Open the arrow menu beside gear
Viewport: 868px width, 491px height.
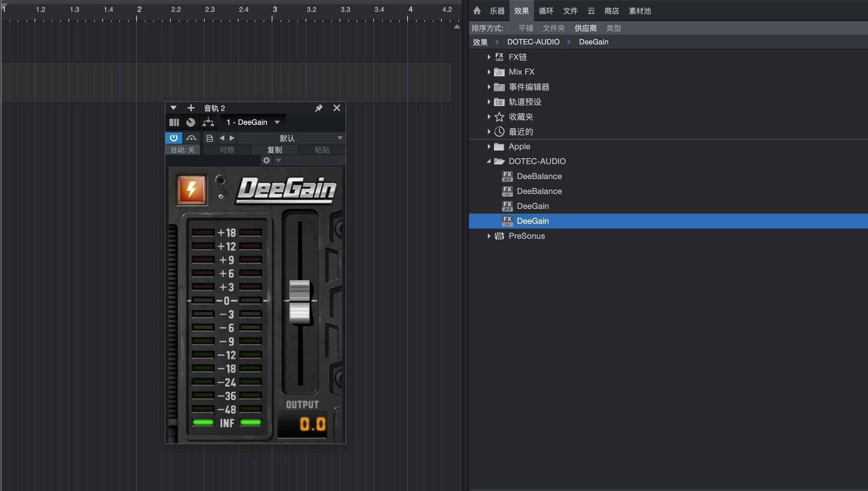[278, 160]
